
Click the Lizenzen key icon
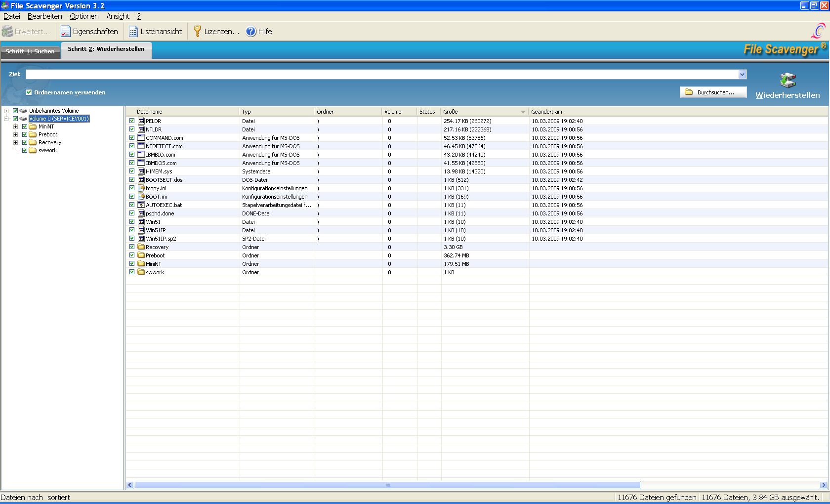pos(197,32)
